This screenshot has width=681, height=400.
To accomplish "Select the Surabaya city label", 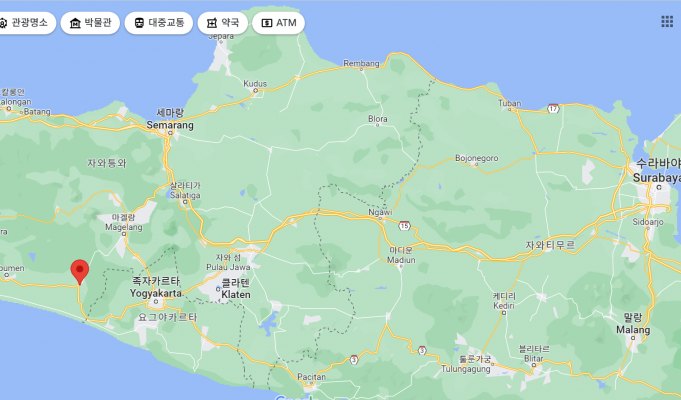I will pyautogui.click(x=657, y=176).
